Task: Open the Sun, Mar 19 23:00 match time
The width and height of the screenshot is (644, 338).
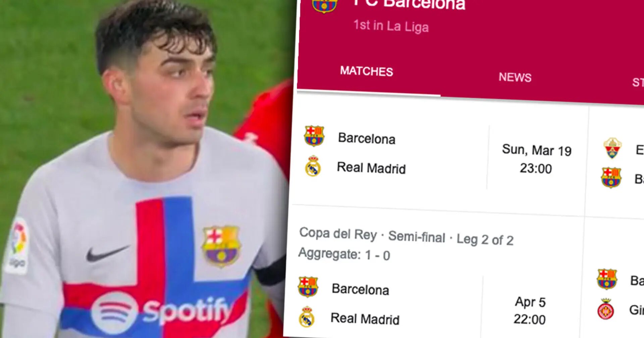Action: click(x=536, y=159)
